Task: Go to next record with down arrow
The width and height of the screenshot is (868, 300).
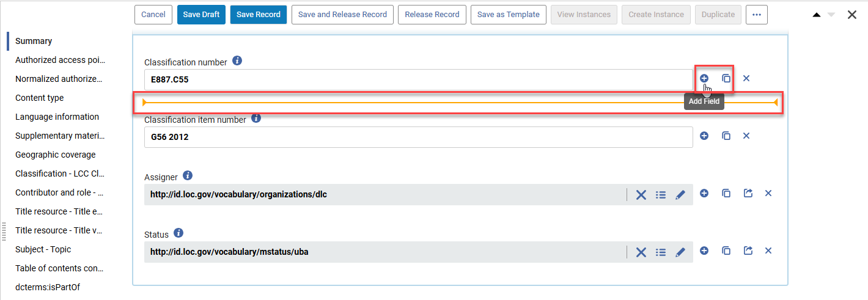Action: pos(831,15)
